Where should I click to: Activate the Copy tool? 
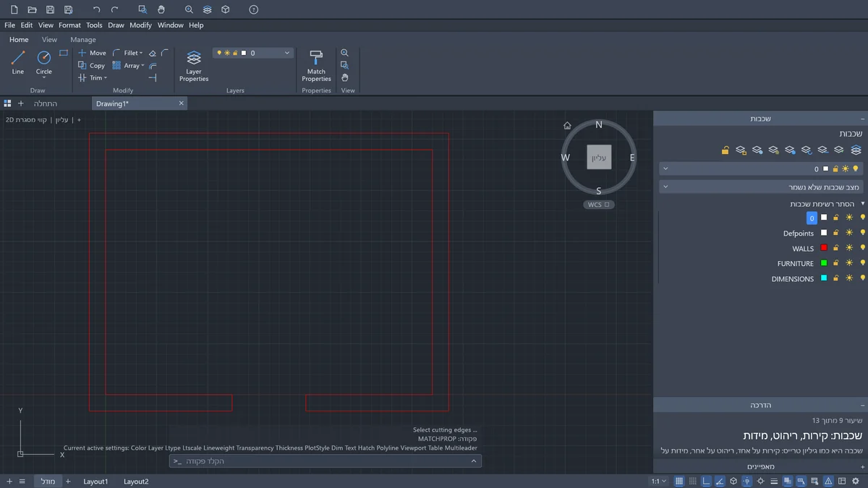[x=92, y=65]
